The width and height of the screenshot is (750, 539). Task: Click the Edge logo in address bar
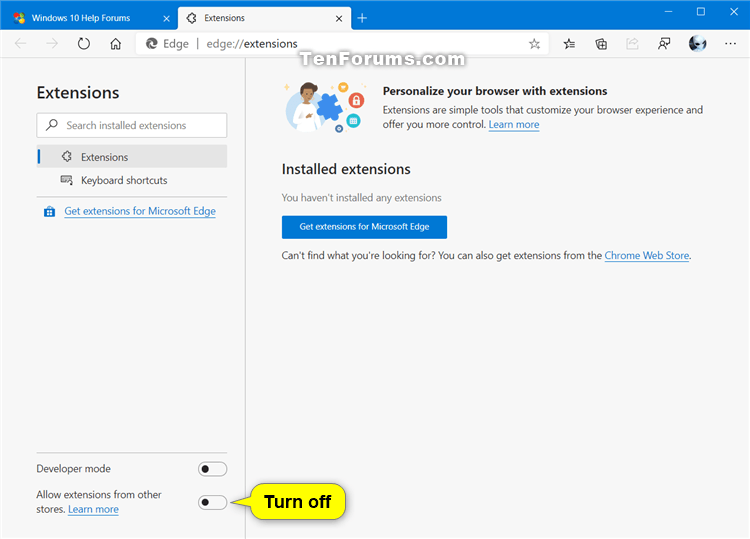[152, 44]
